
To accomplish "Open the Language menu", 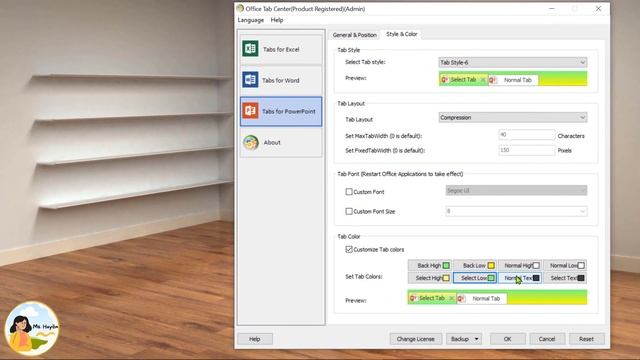I will click(x=251, y=20).
